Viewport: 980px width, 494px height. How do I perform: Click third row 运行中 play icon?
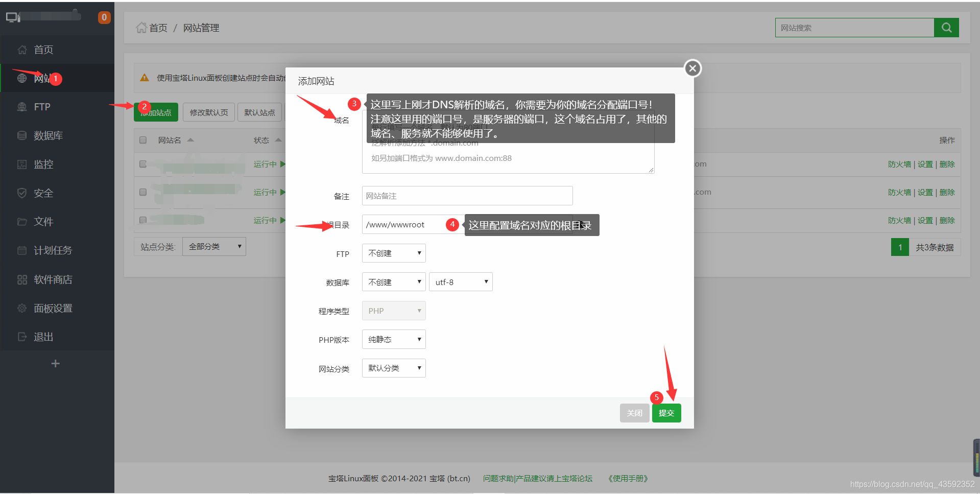point(282,220)
